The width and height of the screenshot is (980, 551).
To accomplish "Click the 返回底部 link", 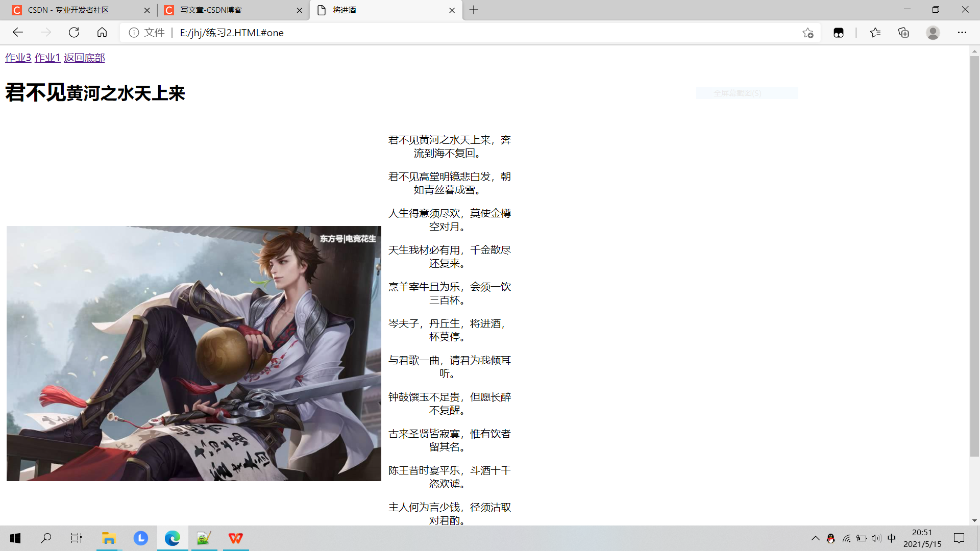I will pyautogui.click(x=84, y=58).
